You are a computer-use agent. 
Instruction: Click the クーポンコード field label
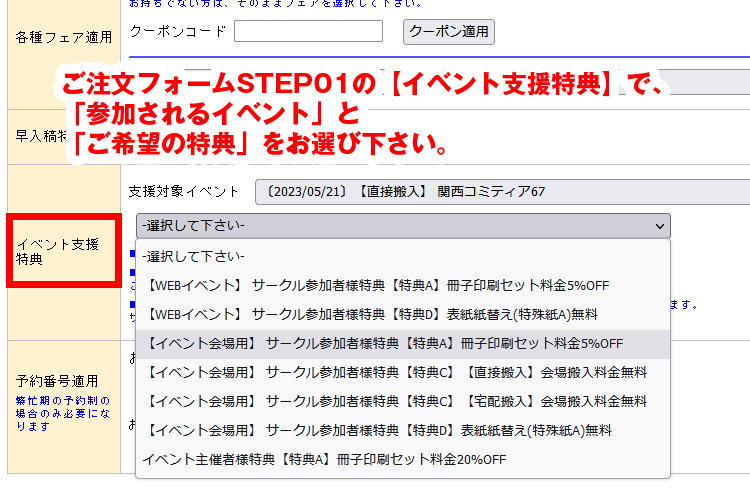tap(177, 31)
